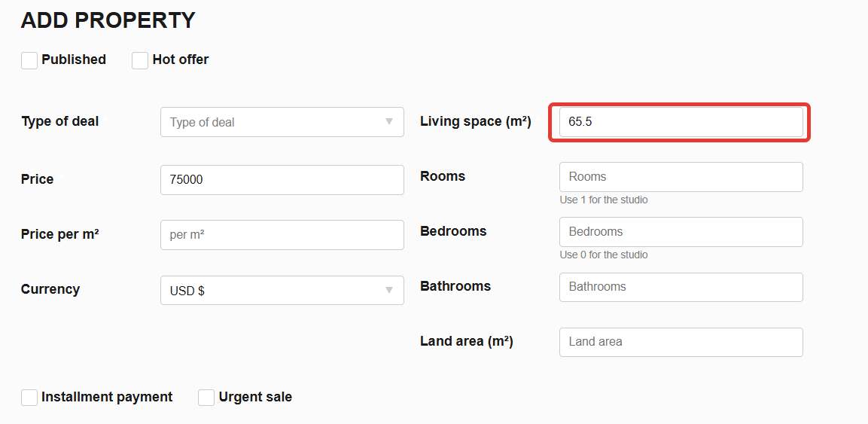
Task: Click the Type of deal dropdown arrow
Action: click(x=389, y=122)
